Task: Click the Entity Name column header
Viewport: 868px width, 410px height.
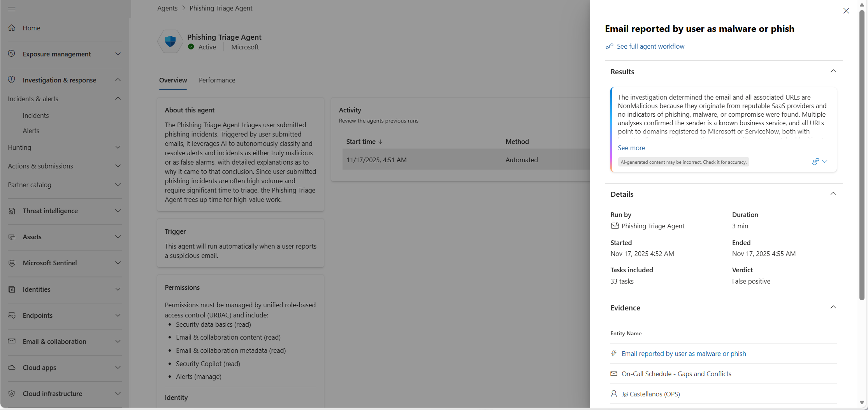Action: 626,333
